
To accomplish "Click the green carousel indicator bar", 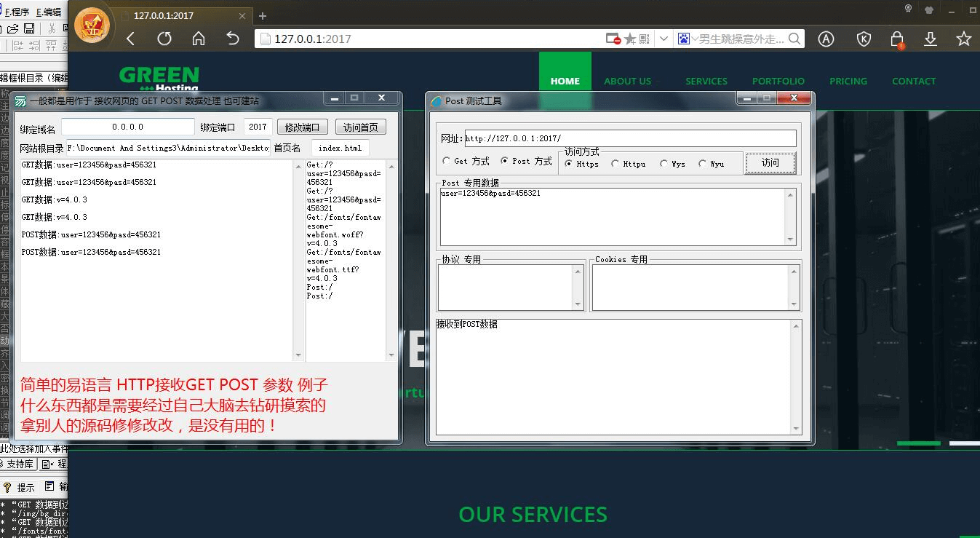I will [919, 443].
